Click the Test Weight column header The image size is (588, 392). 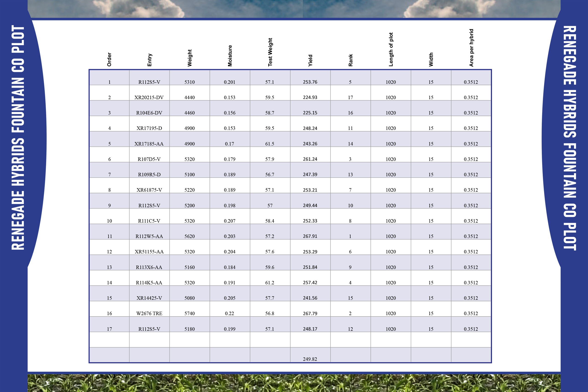(270, 52)
